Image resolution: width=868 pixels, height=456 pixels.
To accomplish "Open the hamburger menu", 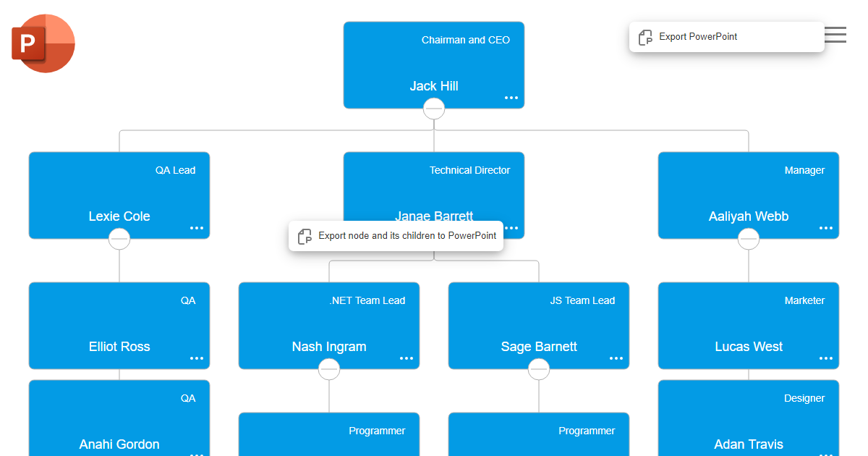I will [835, 35].
